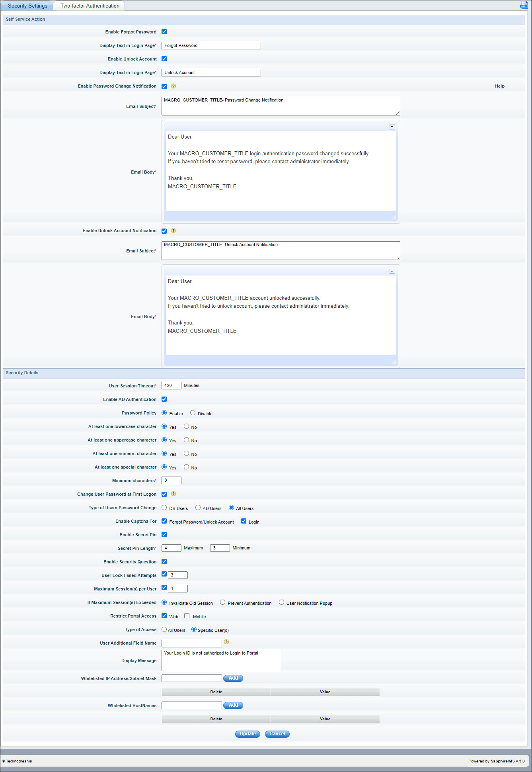Viewport: 532px width, 772px height.
Task: Select DB Users for password change type
Action: coord(164,508)
